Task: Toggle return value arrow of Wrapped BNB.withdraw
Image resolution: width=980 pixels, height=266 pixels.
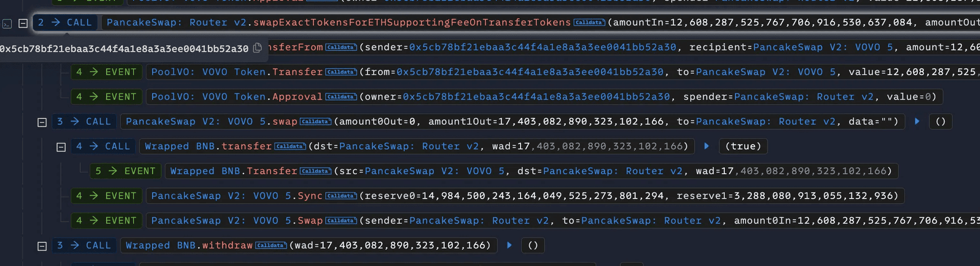Action: tap(509, 246)
